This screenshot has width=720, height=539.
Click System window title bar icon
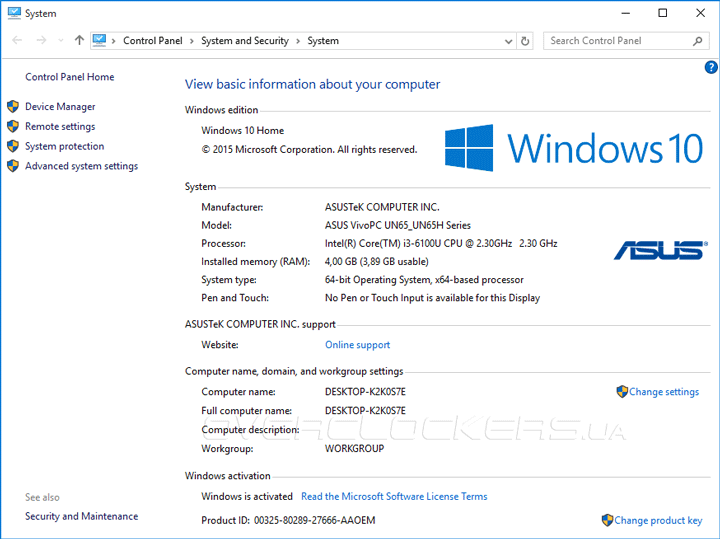(x=14, y=13)
